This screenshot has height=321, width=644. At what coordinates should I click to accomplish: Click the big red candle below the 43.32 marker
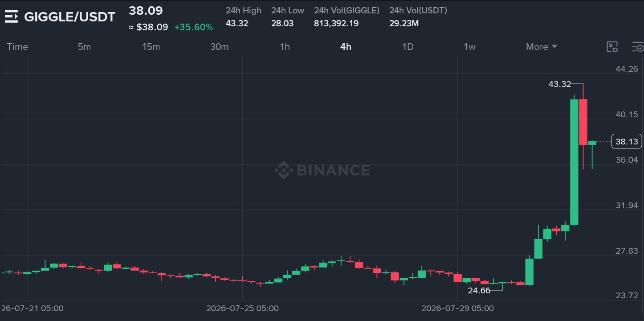pyautogui.click(x=583, y=122)
